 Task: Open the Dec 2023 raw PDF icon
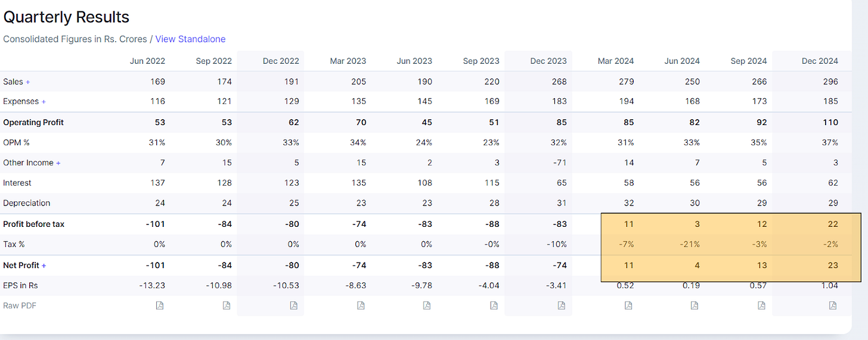[x=562, y=305]
